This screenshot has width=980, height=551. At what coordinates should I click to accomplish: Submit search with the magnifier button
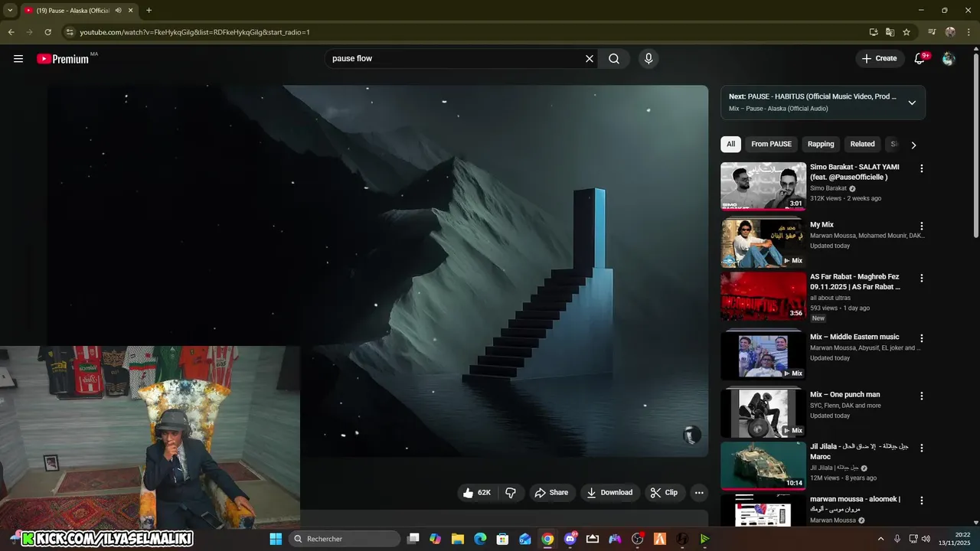click(x=614, y=58)
